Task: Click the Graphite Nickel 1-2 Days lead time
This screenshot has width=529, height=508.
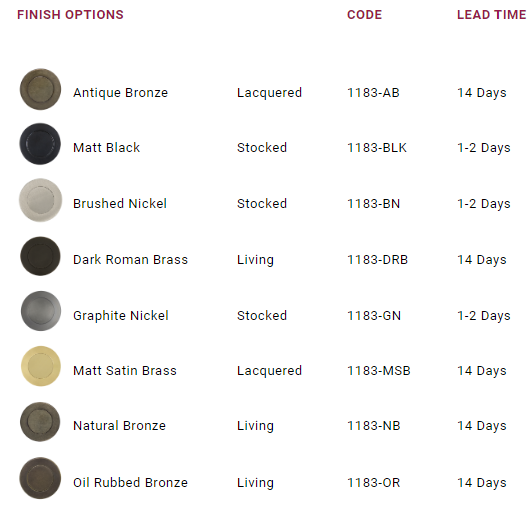Action: click(484, 316)
